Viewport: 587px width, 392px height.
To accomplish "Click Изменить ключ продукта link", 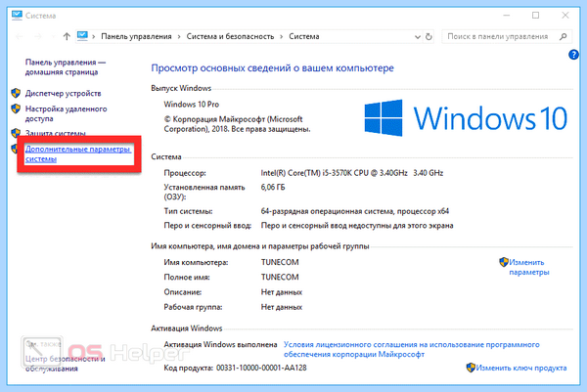I will [521, 368].
